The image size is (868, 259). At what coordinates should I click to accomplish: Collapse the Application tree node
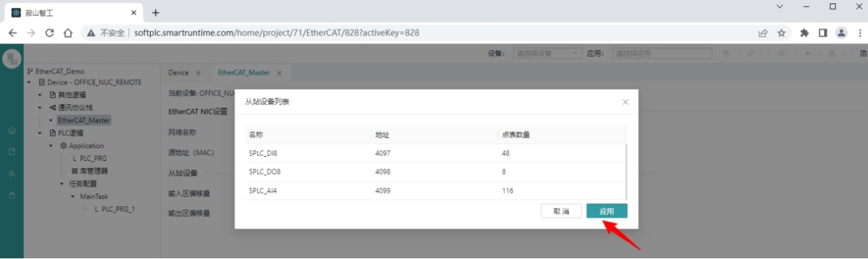pyautogui.click(x=51, y=146)
